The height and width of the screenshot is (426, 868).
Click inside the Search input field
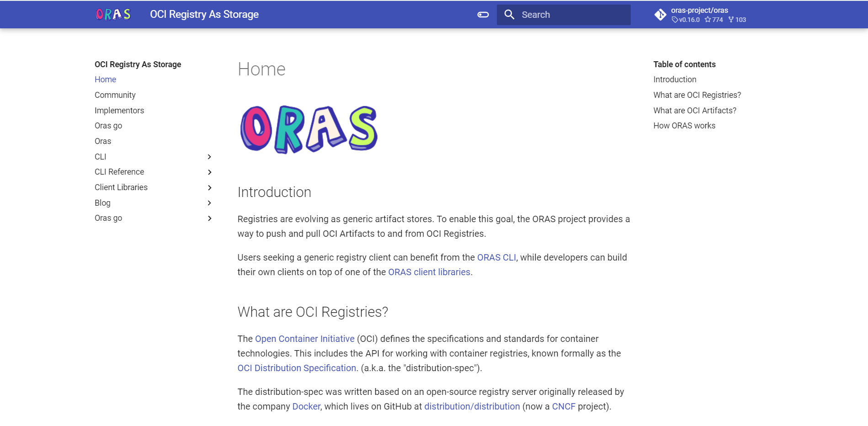[x=571, y=14]
